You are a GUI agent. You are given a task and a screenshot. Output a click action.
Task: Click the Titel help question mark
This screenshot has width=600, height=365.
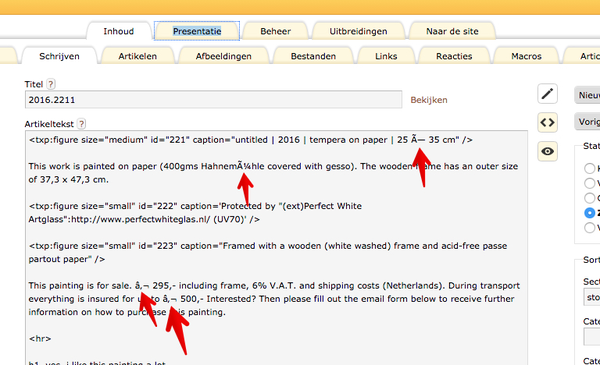(x=51, y=84)
